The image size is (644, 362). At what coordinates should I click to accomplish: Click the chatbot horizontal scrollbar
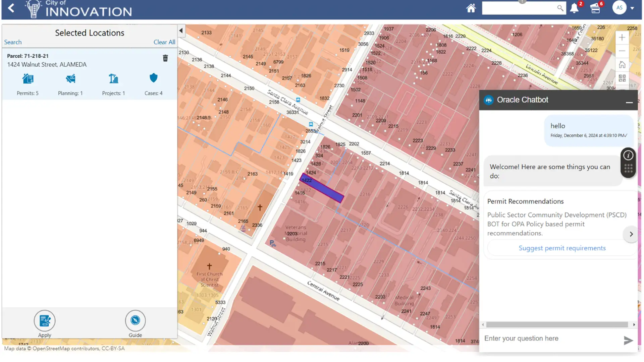(557, 324)
